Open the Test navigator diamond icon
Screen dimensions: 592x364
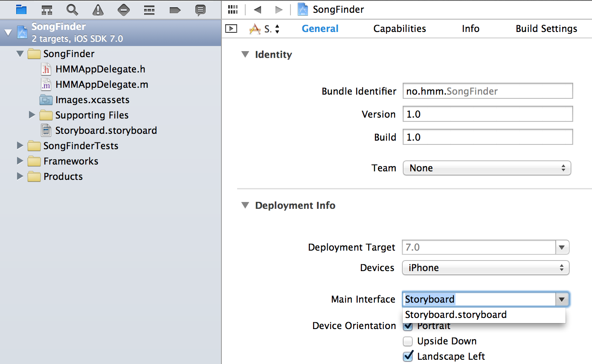coord(124,9)
